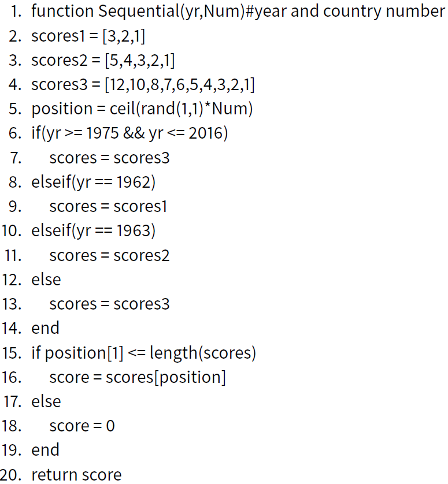This screenshot has width=448, height=484.
Task: Click the end keyword on line 14
Action: coord(45,328)
